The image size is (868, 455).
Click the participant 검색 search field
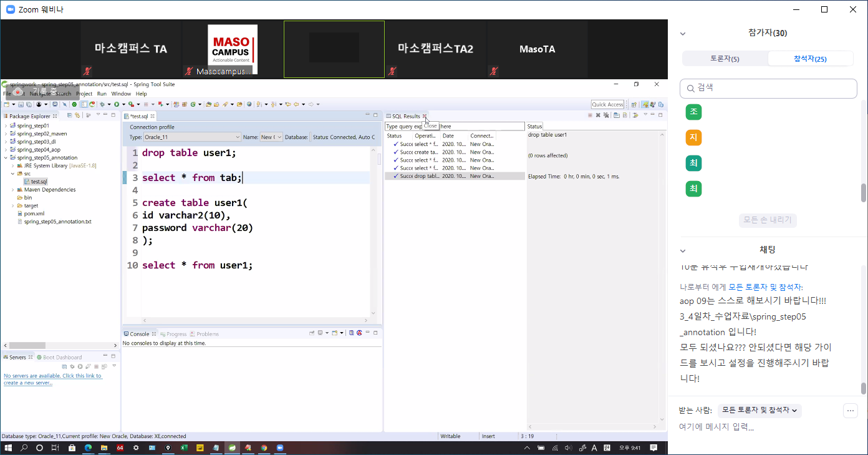[x=768, y=88]
